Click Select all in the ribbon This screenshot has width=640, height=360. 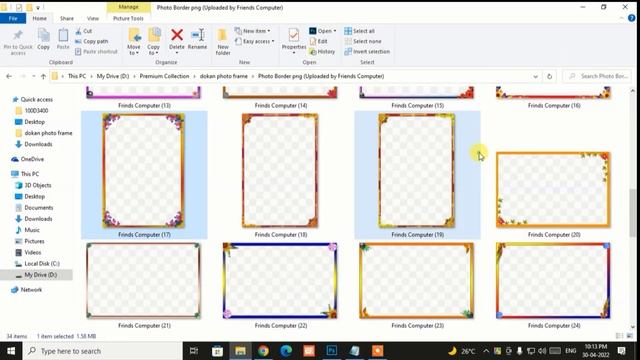(x=359, y=31)
